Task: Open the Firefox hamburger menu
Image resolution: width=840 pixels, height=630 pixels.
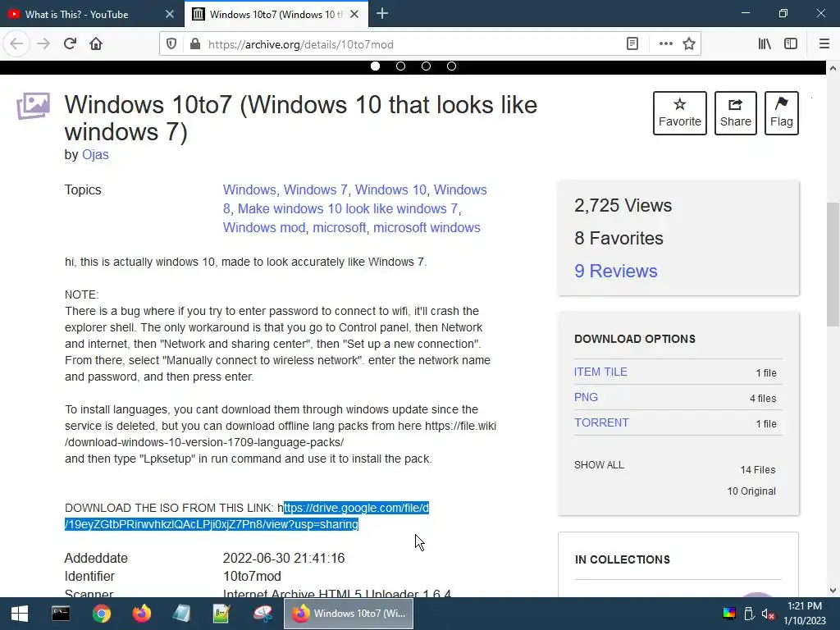Action: [x=824, y=44]
